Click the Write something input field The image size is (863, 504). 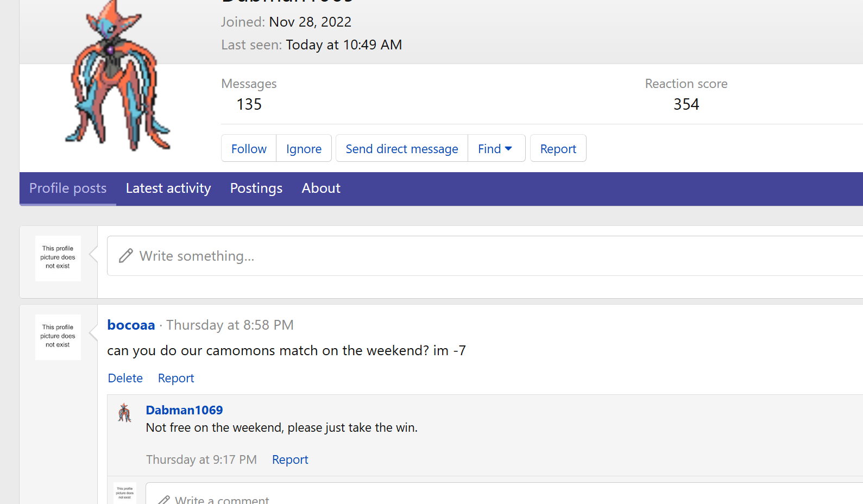click(485, 256)
